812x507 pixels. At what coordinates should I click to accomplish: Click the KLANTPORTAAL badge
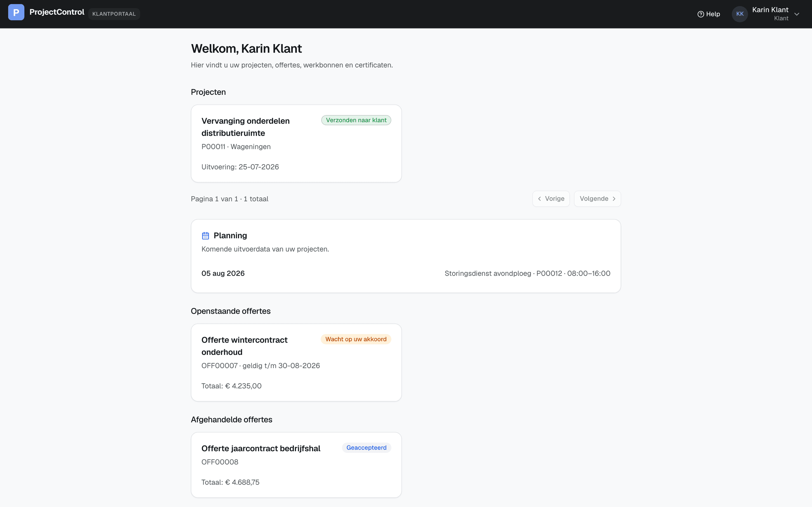click(114, 14)
